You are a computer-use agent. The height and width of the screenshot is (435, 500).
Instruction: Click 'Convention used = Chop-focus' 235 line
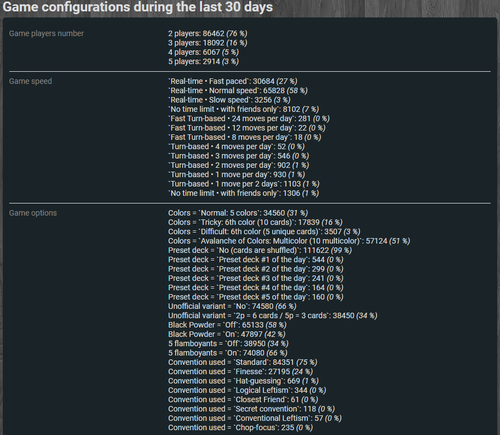[x=240, y=427]
